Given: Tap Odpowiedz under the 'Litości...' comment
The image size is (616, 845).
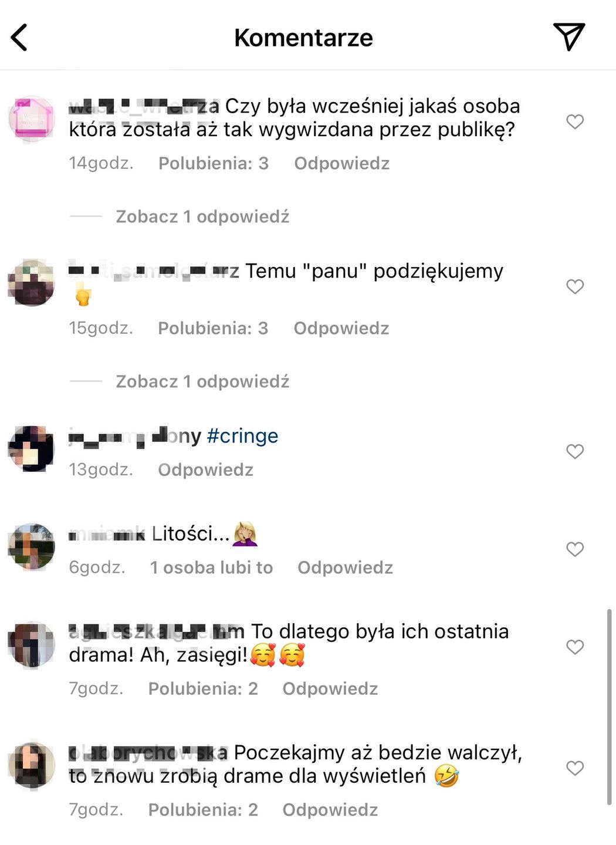Looking at the screenshot, I should click(346, 567).
